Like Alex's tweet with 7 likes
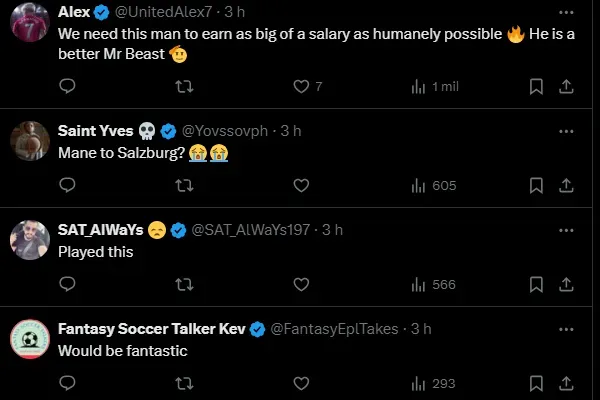The width and height of the screenshot is (600, 400). pyautogui.click(x=301, y=87)
